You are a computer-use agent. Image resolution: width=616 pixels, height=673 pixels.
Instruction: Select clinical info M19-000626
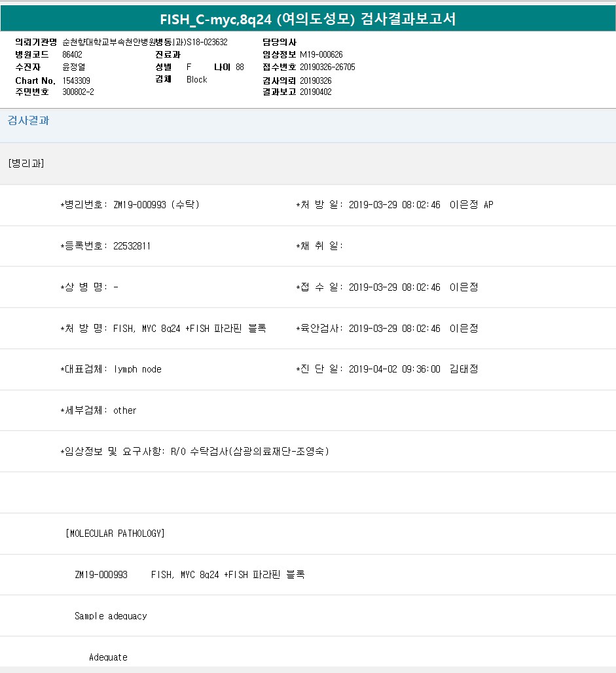pyautogui.click(x=321, y=54)
